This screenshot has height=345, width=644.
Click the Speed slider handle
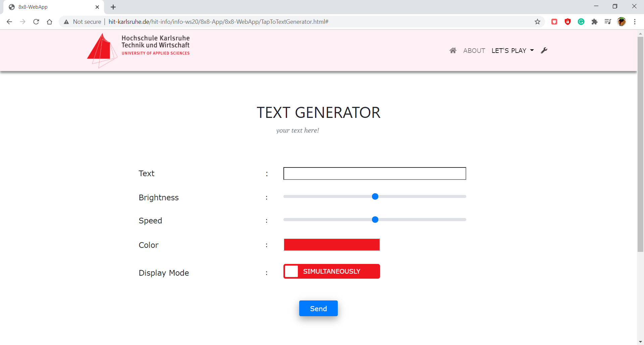[x=375, y=220]
